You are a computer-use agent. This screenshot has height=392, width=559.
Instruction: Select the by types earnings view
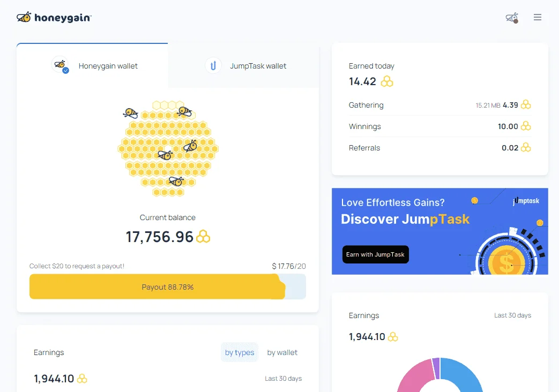[240, 352]
